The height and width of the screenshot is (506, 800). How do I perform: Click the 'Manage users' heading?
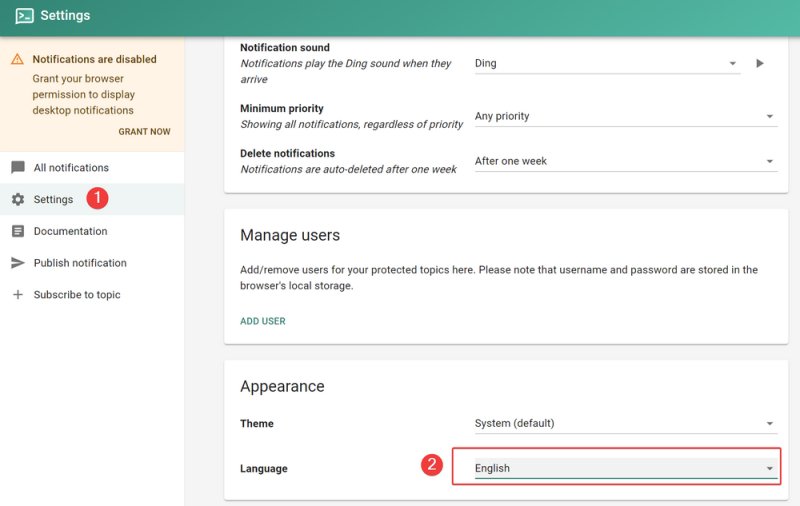290,235
